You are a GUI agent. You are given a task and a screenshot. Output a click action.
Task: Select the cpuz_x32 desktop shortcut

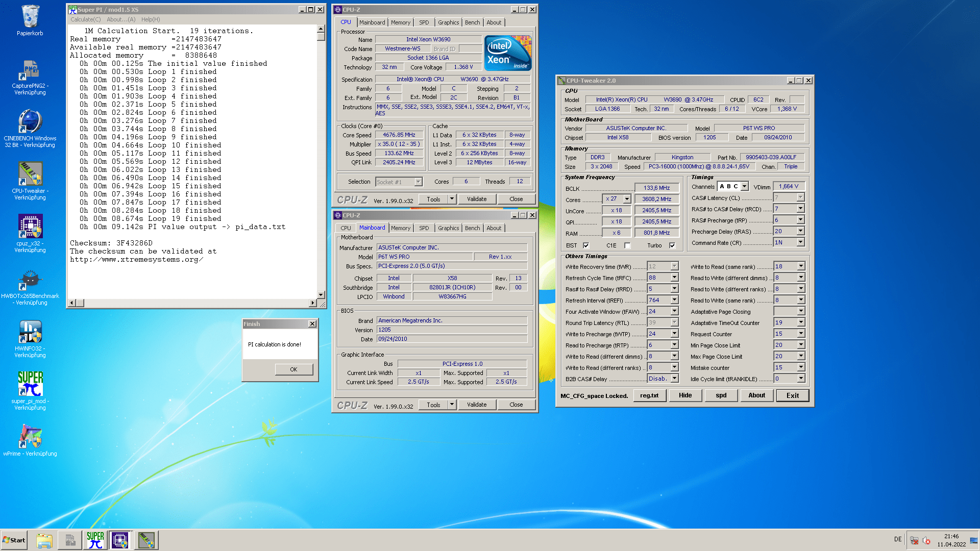[x=30, y=234]
